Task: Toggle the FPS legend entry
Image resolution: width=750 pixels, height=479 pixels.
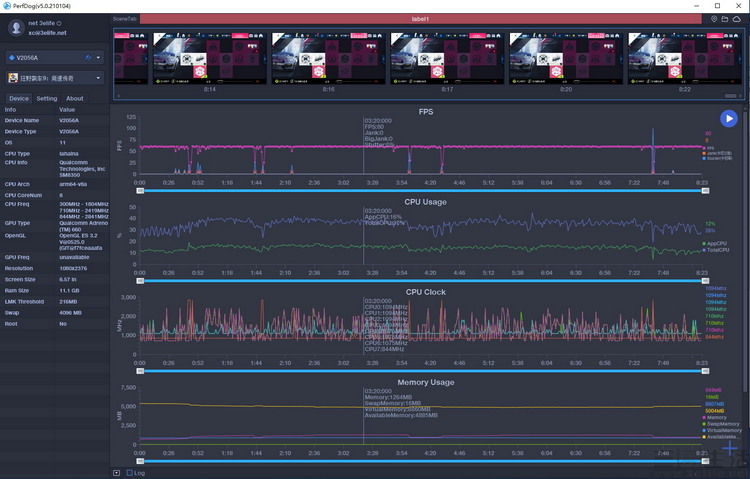Action: point(708,148)
